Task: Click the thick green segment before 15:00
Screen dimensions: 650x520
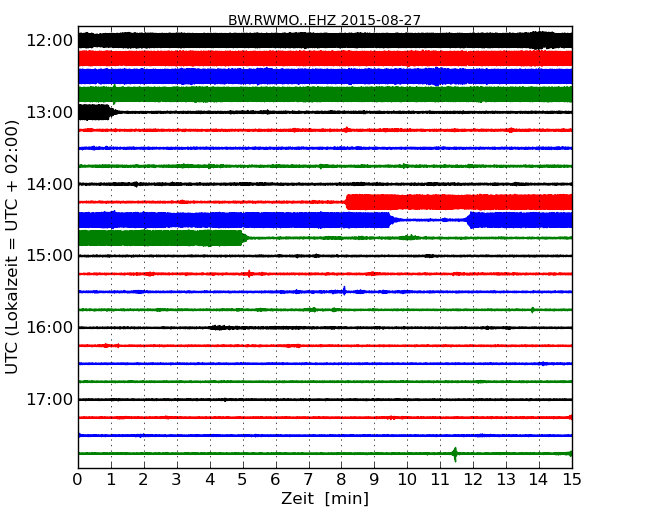Action: pyautogui.click(x=162, y=238)
